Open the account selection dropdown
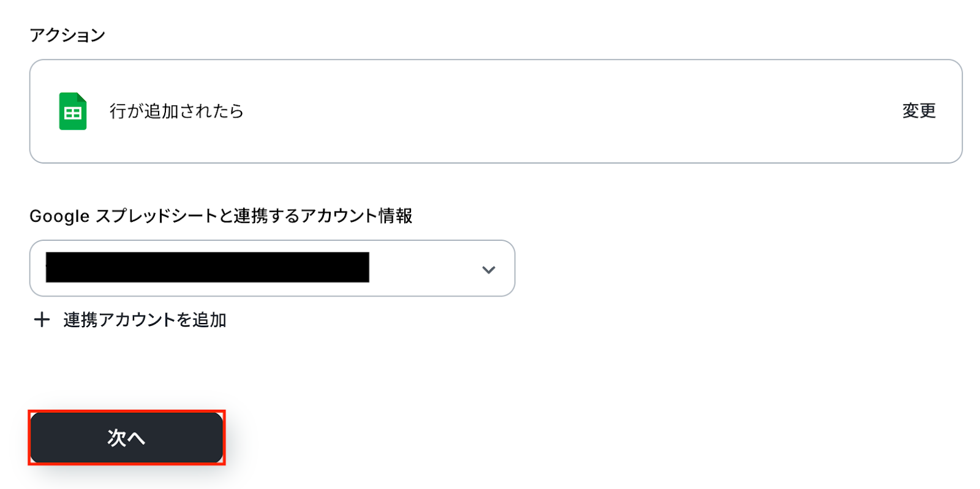The height and width of the screenshot is (489, 980). 272,268
